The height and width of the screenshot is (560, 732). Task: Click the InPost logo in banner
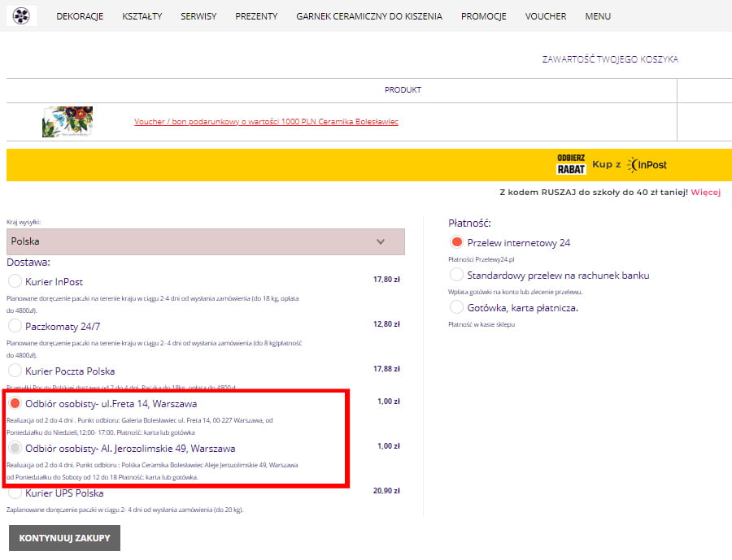point(647,165)
